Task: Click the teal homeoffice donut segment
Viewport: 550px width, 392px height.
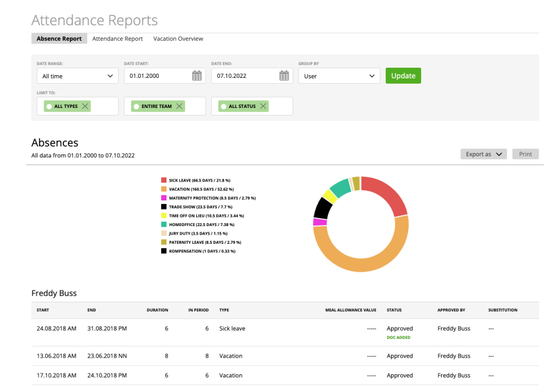Action: [341, 187]
